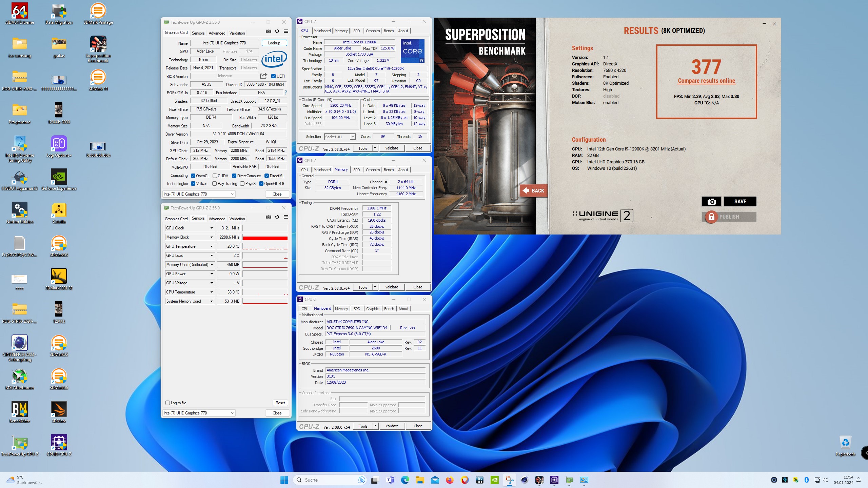This screenshot has height=488, width=868.
Task: Click System Memory Used sensor graph
Action: pyautogui.click(x=265, y=301)
